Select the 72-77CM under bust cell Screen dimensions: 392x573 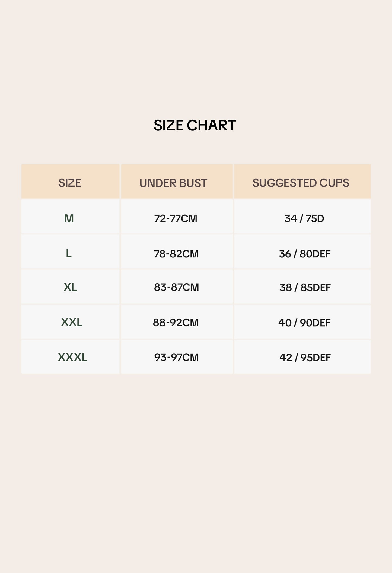point(176,218)
